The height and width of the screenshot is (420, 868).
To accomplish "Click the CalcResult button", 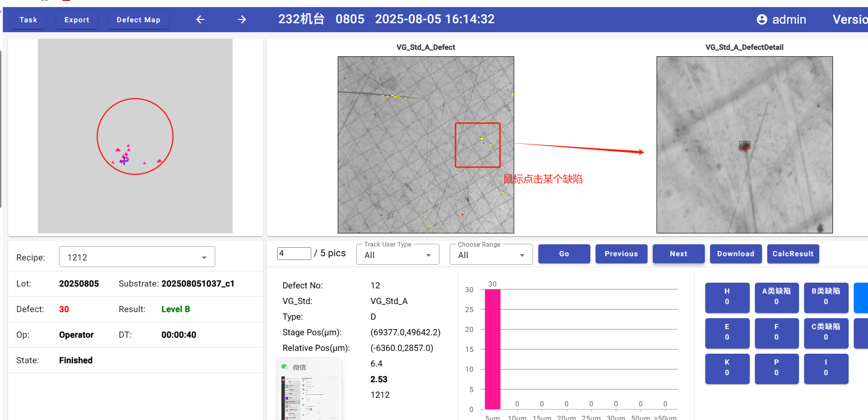I will [792, 254].
